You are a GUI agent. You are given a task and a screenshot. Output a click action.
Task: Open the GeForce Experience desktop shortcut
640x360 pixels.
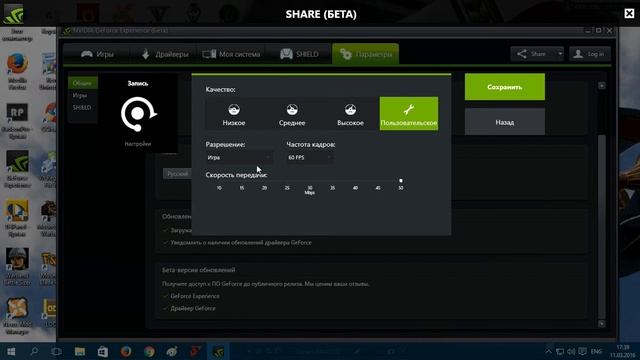(17, 169)
